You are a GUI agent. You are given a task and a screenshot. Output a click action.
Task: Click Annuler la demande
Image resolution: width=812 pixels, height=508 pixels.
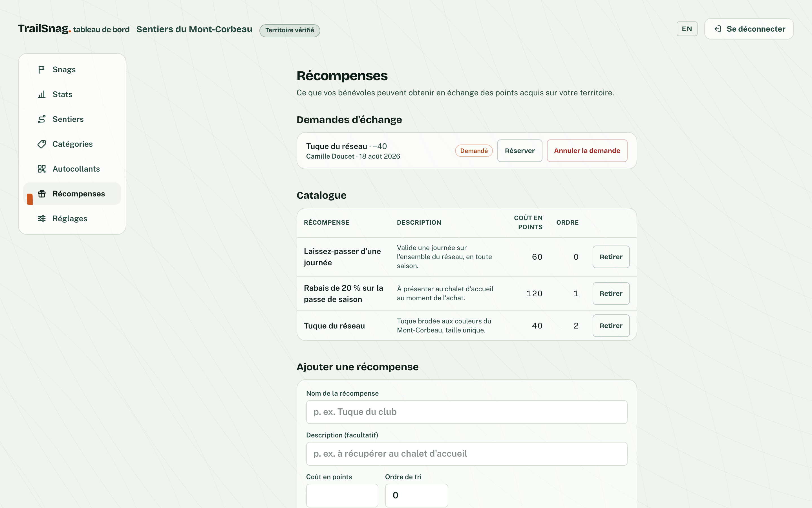(x=587, y=150)
